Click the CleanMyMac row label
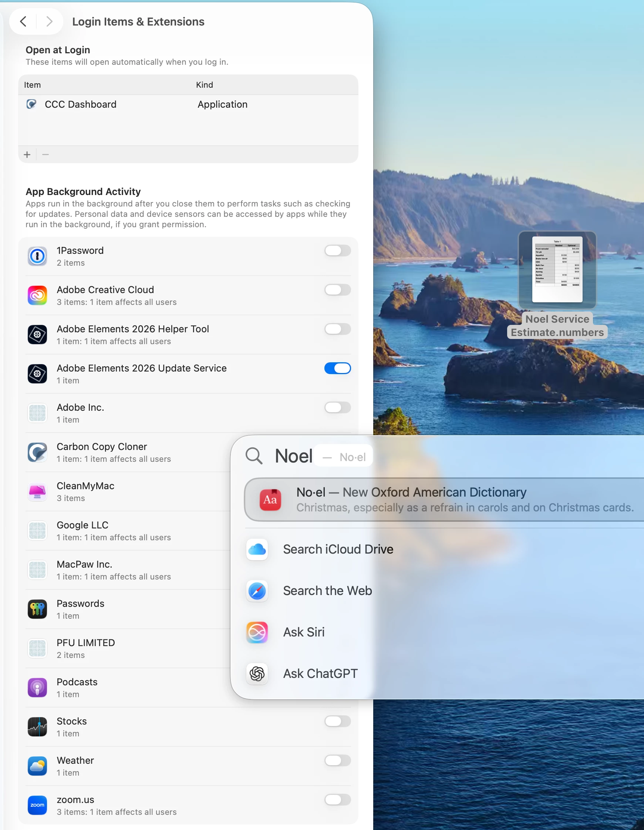Viewport: 644px width, 830px height. coord(85,486)
